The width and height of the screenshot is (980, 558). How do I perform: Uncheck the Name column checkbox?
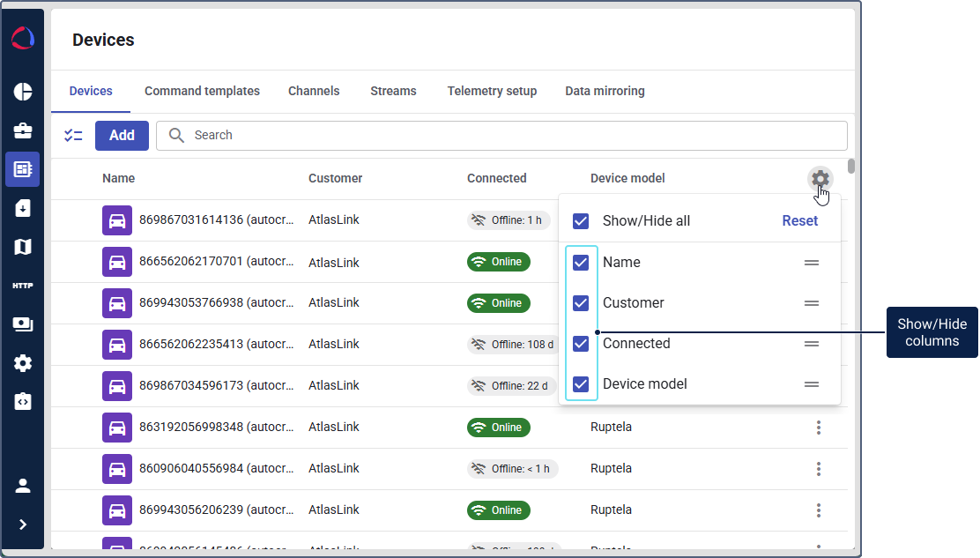(x=581, y=263)
